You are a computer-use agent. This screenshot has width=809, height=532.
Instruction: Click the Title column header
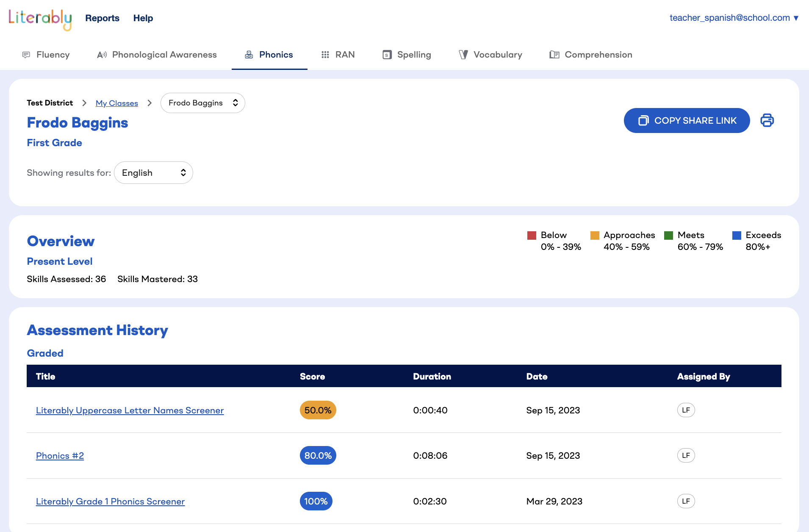pyautogui.click(x=46, y=376)
